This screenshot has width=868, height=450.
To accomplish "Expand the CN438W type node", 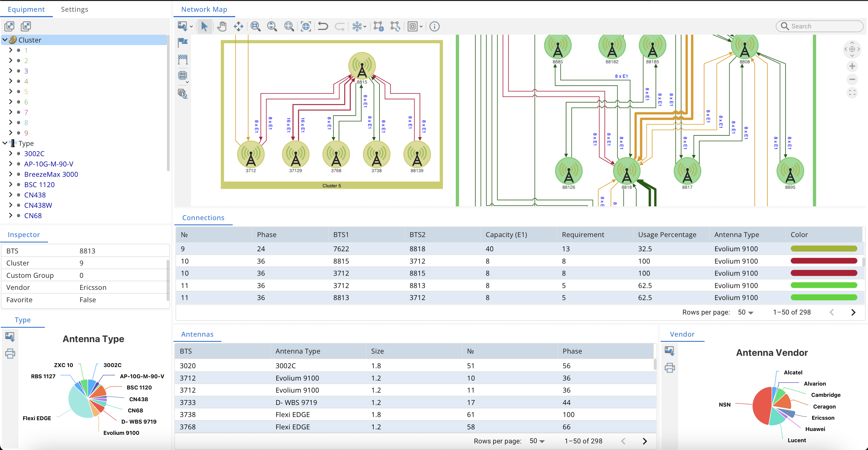I will (10, 205).
